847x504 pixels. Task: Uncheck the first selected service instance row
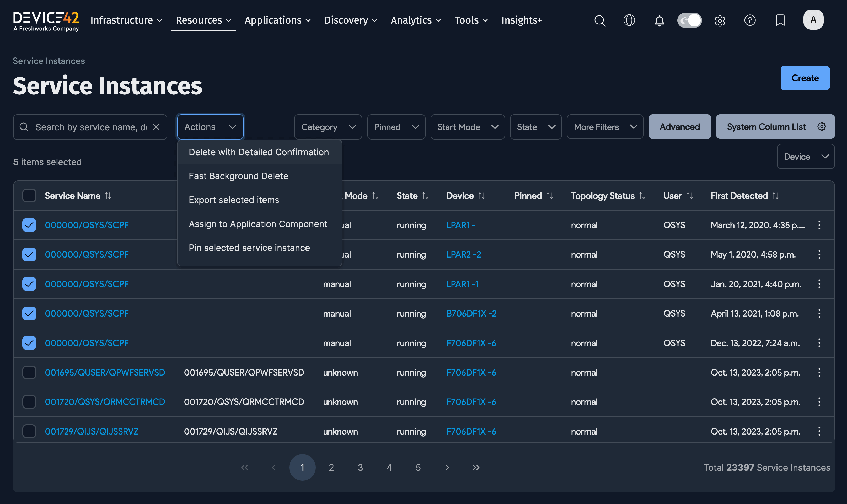point(29,225)
